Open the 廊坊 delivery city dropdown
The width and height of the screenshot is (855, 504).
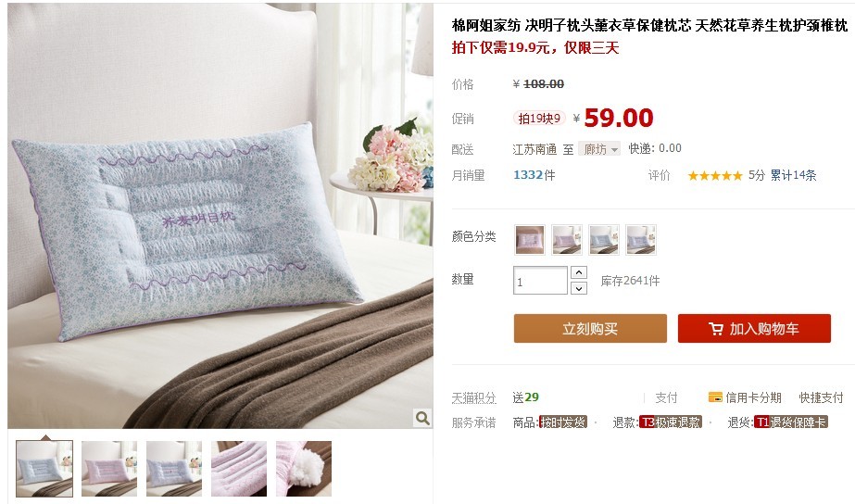pyautogui.click(x=599, y=149)
